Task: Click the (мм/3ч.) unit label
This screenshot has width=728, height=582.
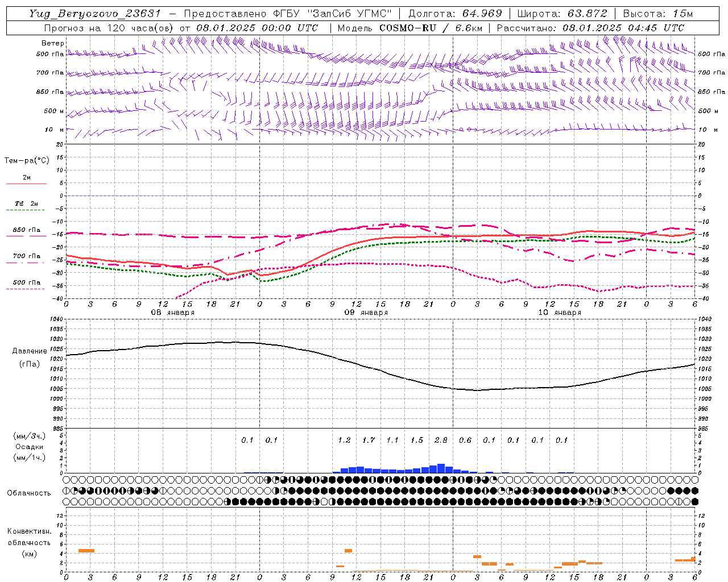Action: [x=29, y=436]
